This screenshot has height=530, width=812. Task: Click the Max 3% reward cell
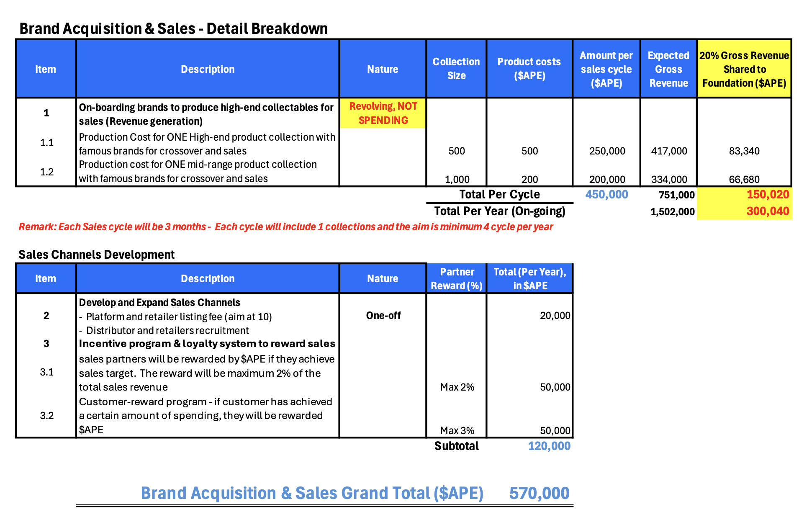(x=457, y=430)
